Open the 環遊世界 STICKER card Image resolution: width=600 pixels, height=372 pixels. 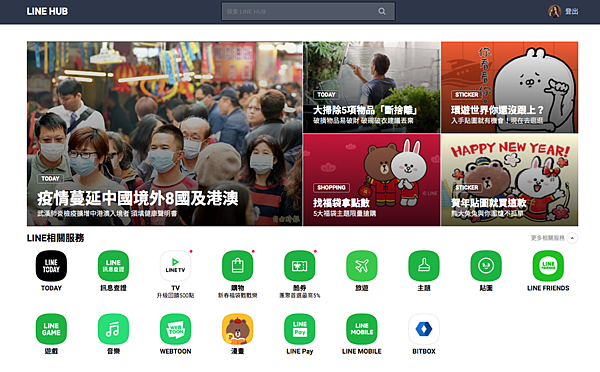509,87
